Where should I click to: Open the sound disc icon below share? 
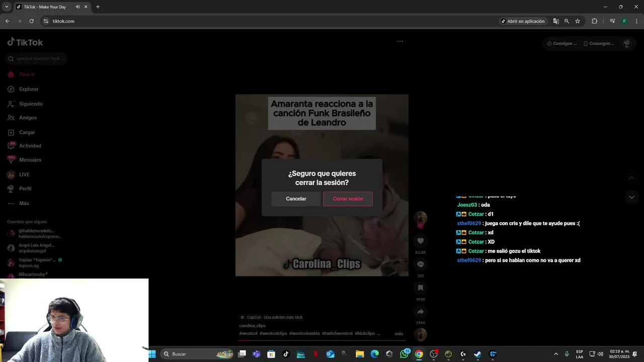pos(421,334)
